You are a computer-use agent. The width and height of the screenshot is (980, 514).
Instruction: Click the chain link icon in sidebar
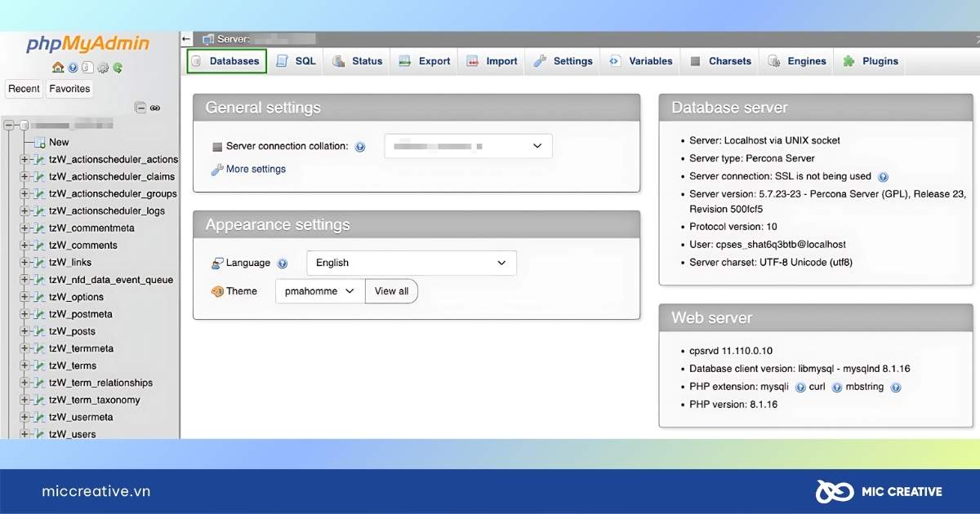pos(155,108)
